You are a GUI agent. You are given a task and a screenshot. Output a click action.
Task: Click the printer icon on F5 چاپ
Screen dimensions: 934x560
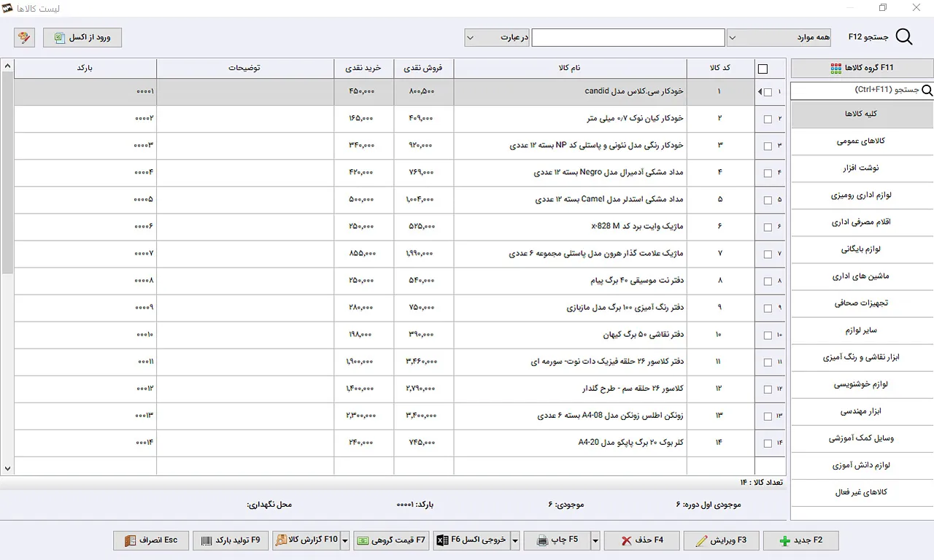542,541
